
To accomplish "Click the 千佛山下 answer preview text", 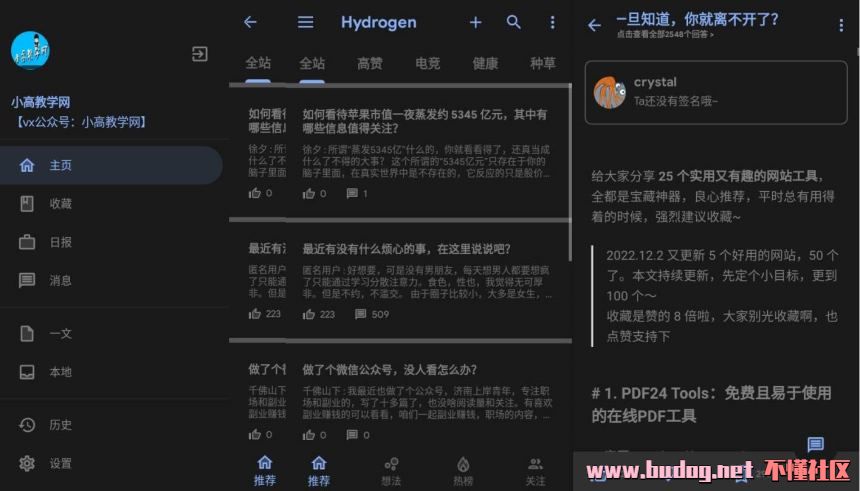I will [x=427, y=403].
